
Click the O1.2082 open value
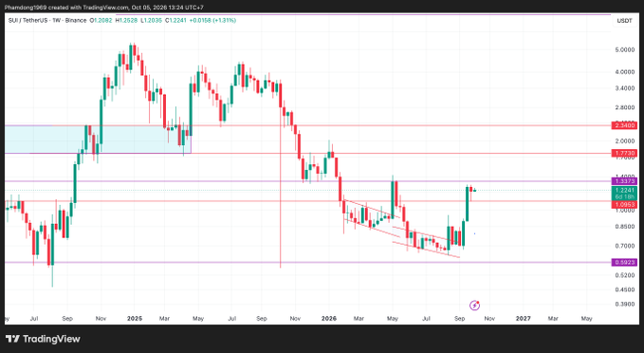(x=101, y=20)
